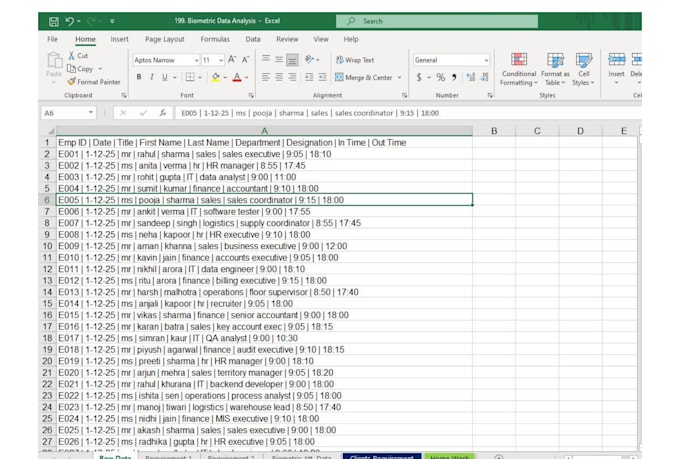The width and height of the screenshot is (680, 459).
Task: Open the Number format dialog launcher
Action: point(490,95)
